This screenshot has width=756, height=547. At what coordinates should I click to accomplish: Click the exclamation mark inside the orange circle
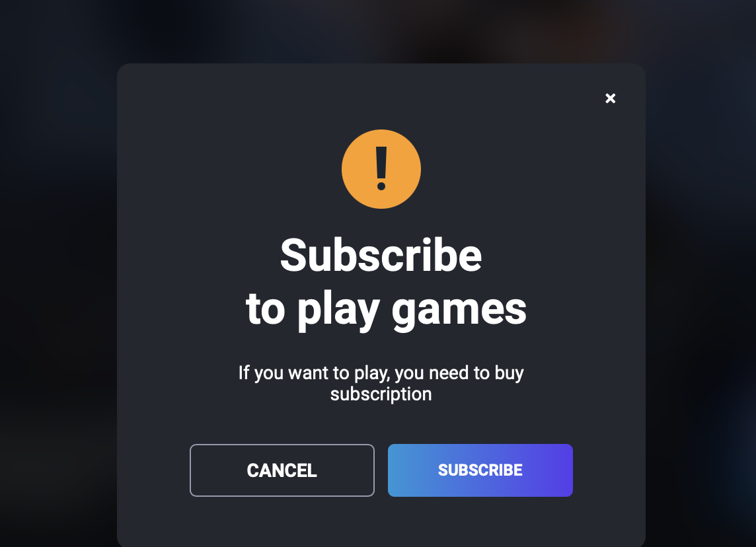(381, 168)
